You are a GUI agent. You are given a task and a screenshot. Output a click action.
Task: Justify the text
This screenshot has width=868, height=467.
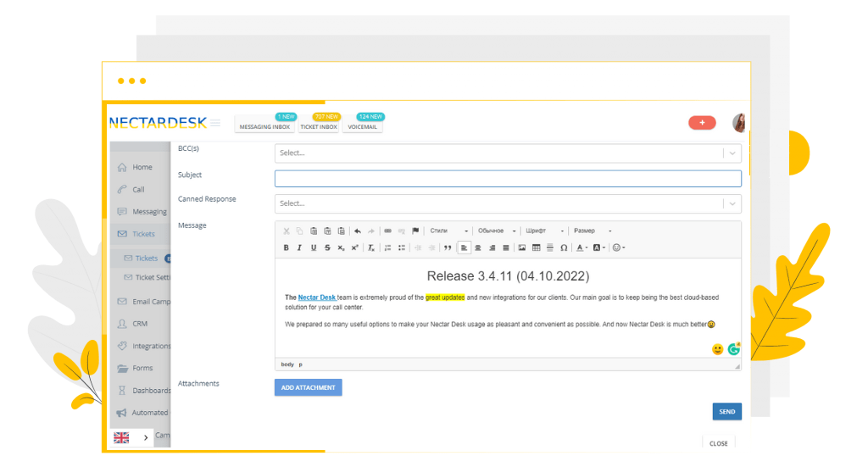click(505, 247)
